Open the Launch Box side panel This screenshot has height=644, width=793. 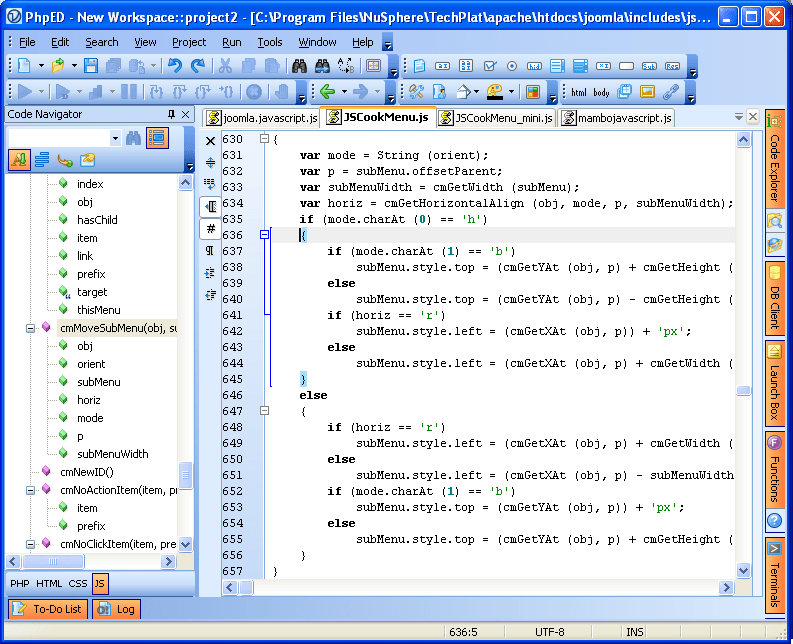click(x=774, y=383)
